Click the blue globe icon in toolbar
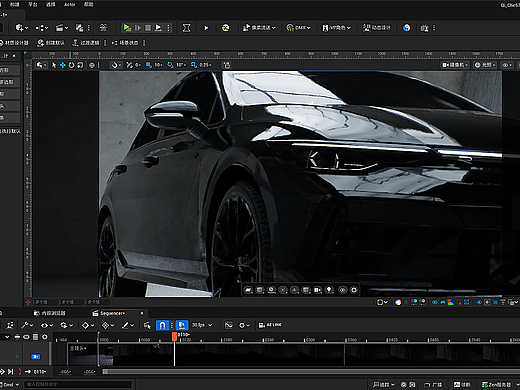Screen dimensions: 520x390 coord(406,28)
